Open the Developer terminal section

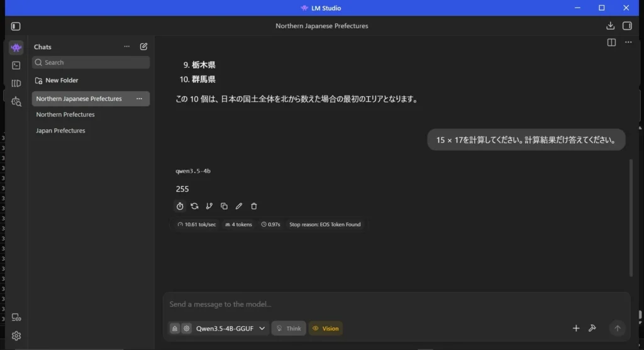point(16,65)
